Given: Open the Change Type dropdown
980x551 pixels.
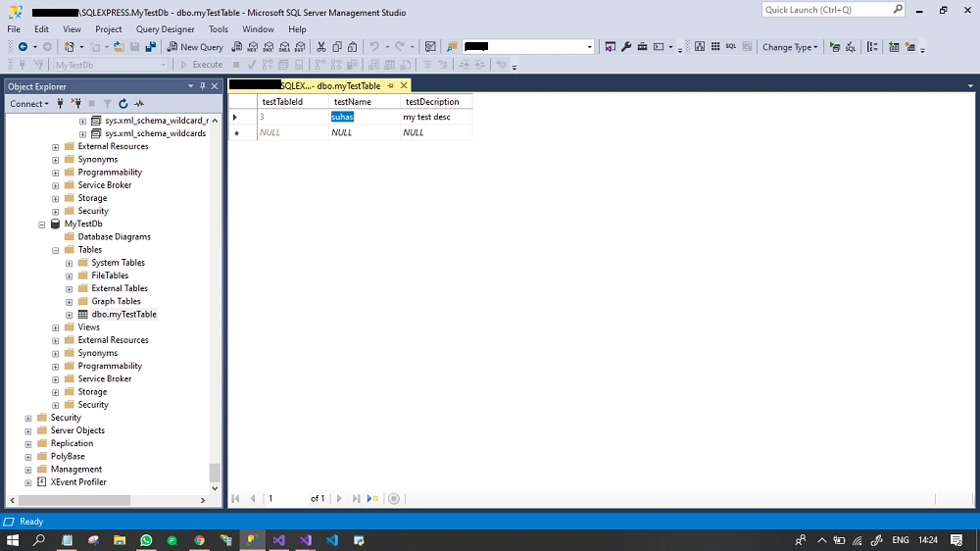Looking at the screenshot, I should coord(790,47).
